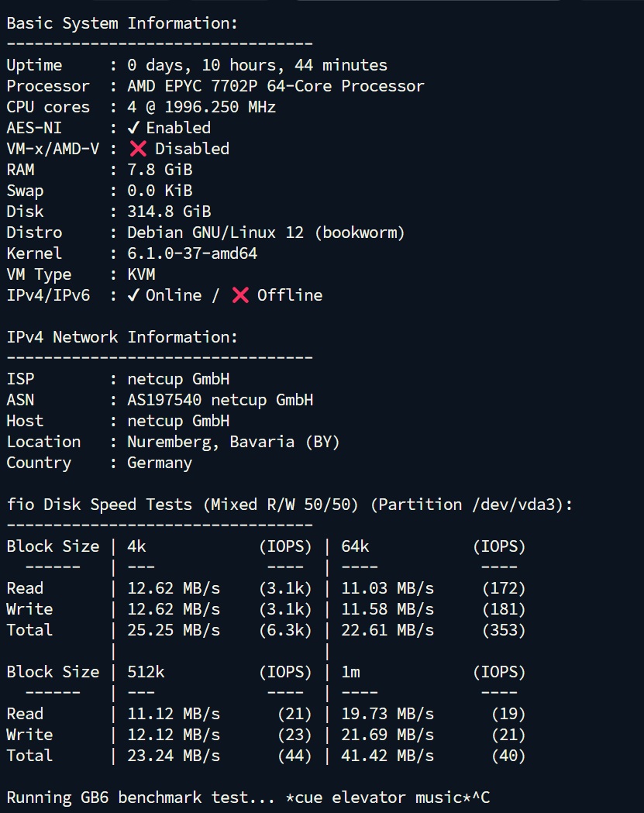Screen dimensions: 644x813
Task: Click the IPv4 Network Information heading
Action: point(122,337)
